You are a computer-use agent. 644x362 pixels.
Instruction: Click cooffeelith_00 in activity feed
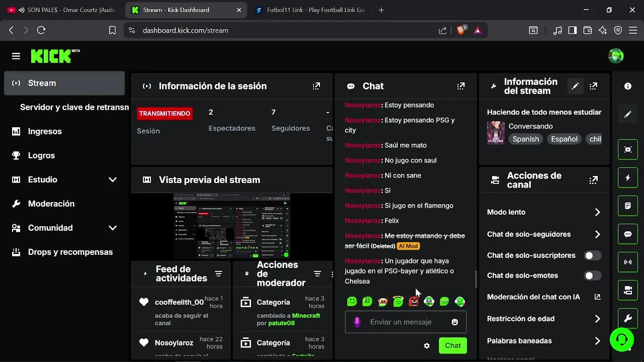click(x=179, y=302)
